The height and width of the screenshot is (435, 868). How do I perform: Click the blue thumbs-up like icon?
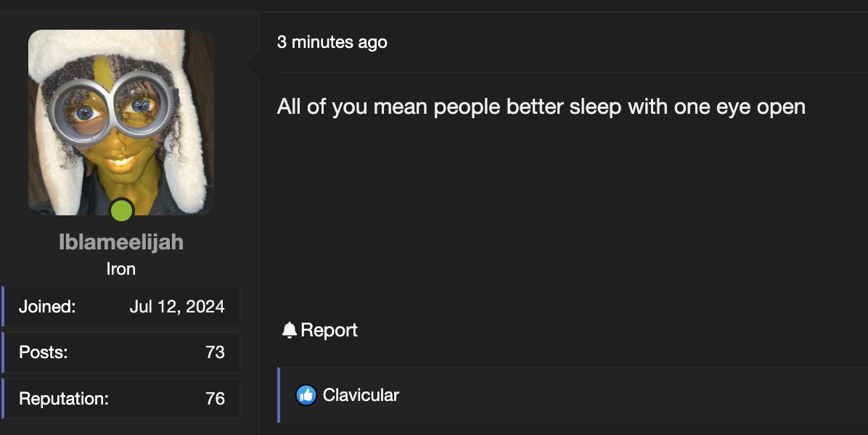[x=306, y=395]
